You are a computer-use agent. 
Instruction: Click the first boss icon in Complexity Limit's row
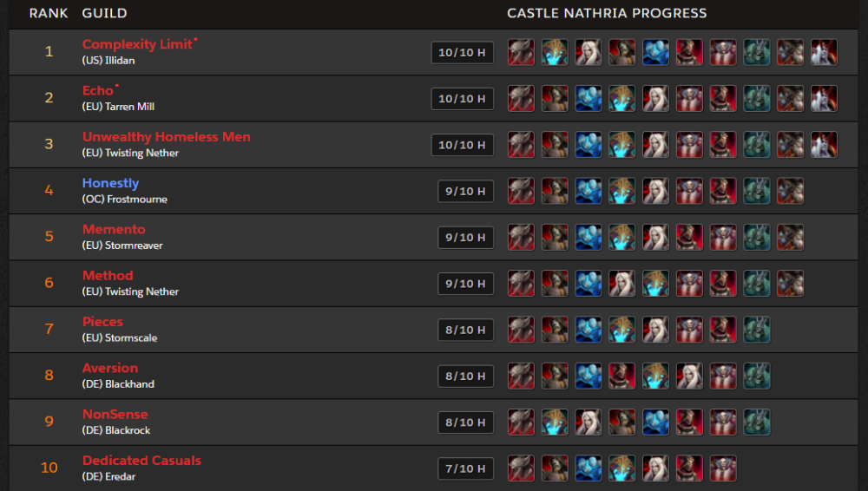pyautogui.click(x=521, y=53)
